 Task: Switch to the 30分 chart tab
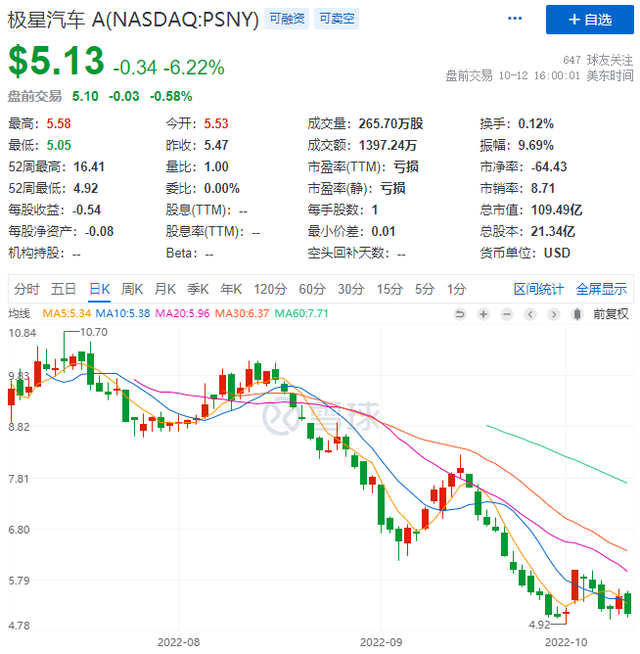point(351,289)
